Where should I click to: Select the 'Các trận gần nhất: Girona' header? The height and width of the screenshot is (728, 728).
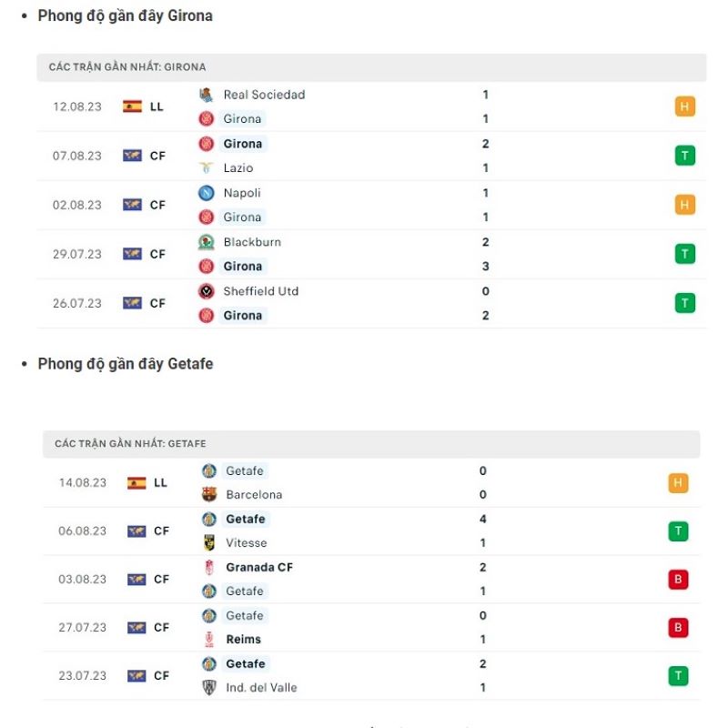coord(127,67)
